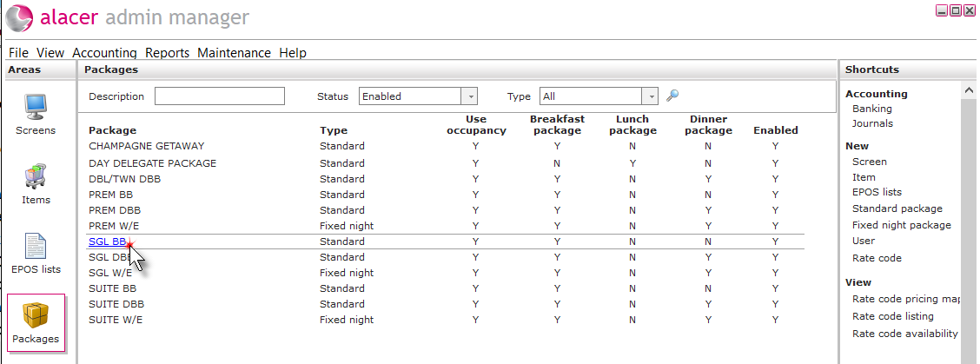980x364 pixels.
Task: Open the Screens area icon
Action: tap(36, 107)
